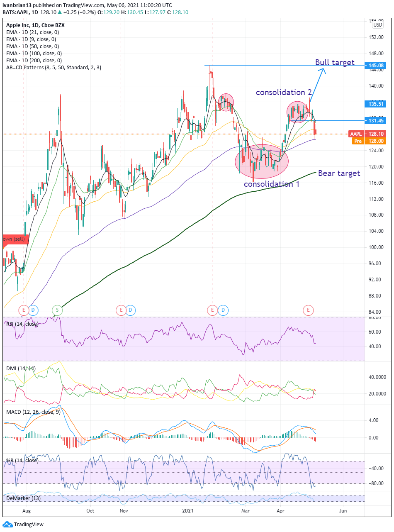Click the MACD (12, 26, close, 9) label
This screenshot has width=394, height=532.
(x=34, y=412)
